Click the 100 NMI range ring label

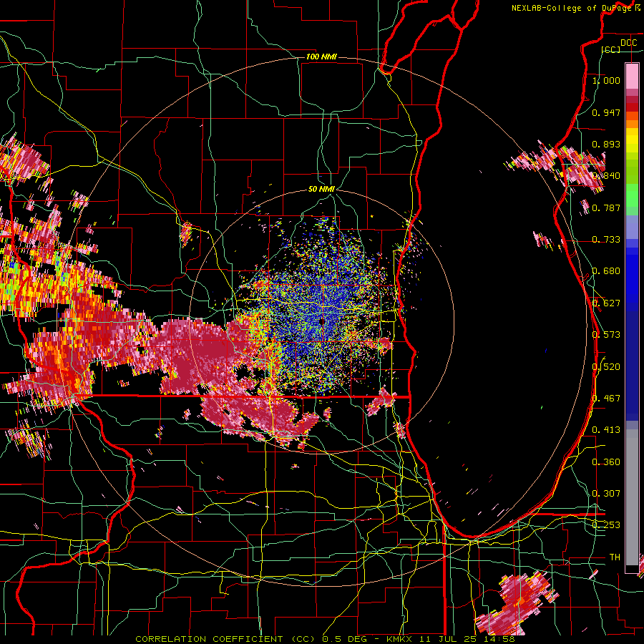pyautogui.click(x=321, y=57)
